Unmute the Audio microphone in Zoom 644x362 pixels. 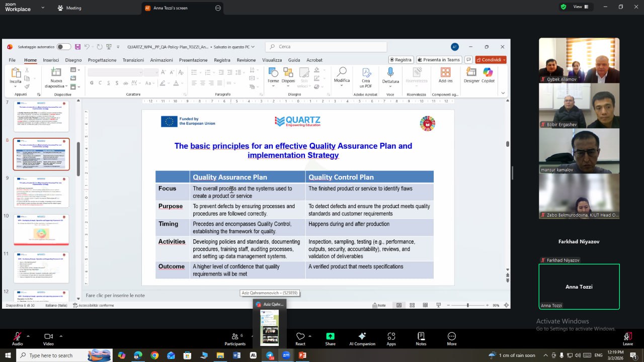[x=17, y=336]
